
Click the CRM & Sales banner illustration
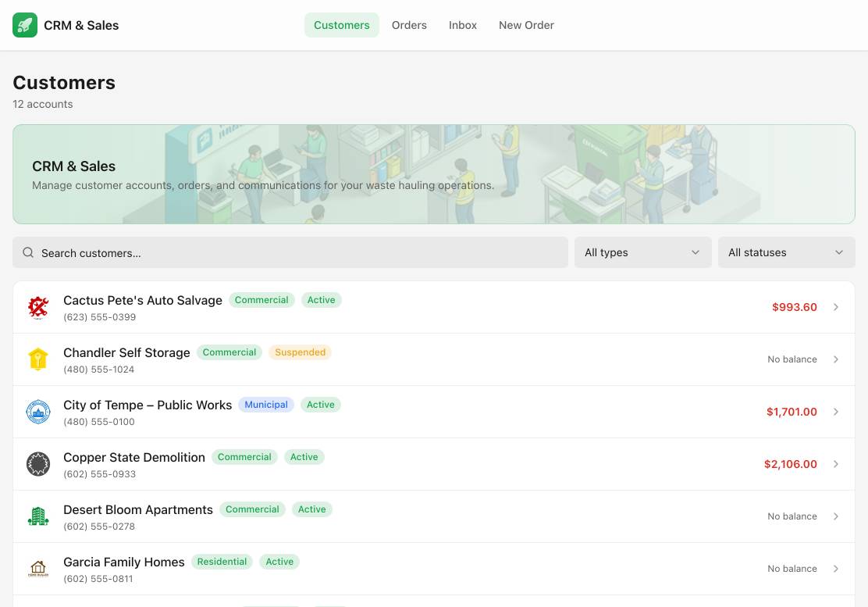click(434, 174)
